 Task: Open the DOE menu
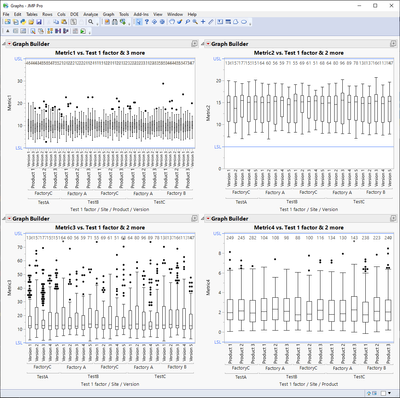pyautogui.click(x=74, y=14)
